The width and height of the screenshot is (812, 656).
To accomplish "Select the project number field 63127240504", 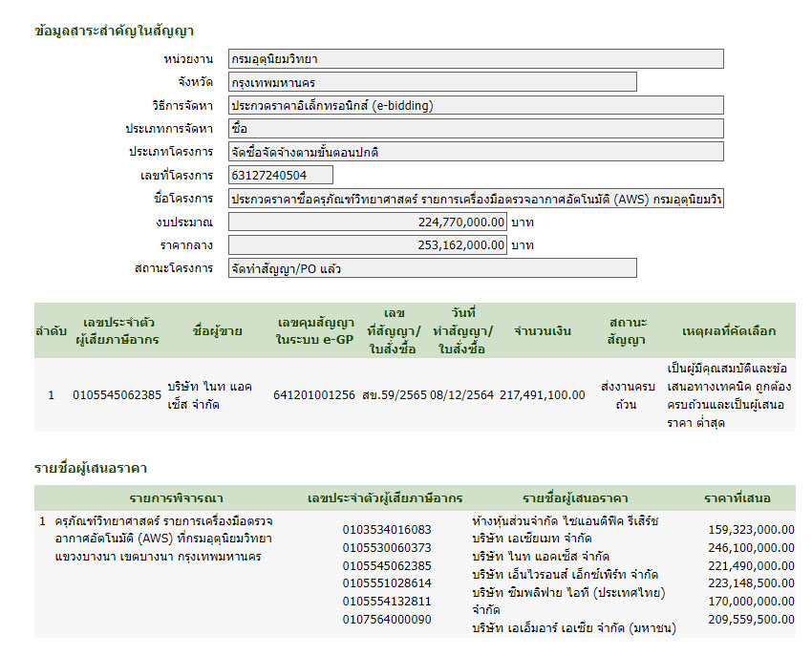I will pos(281,175).
